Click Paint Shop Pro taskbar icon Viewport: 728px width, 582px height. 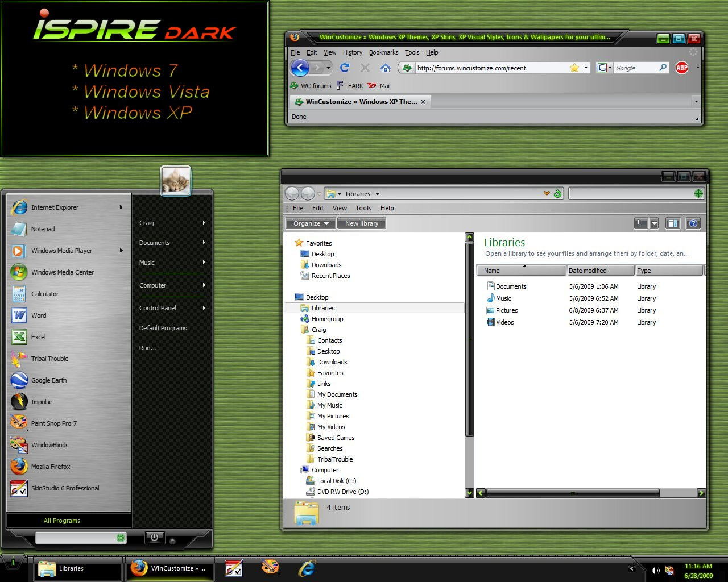(x=270, y=567)
